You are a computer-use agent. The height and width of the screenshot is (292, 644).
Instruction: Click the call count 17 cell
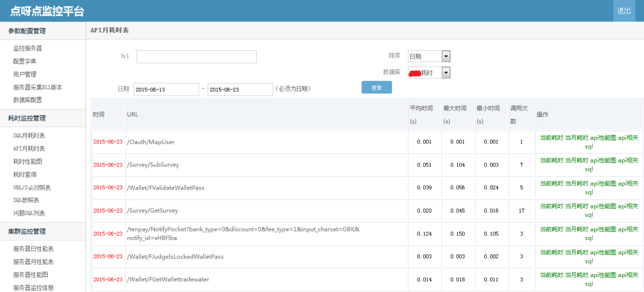coord(521,211)
